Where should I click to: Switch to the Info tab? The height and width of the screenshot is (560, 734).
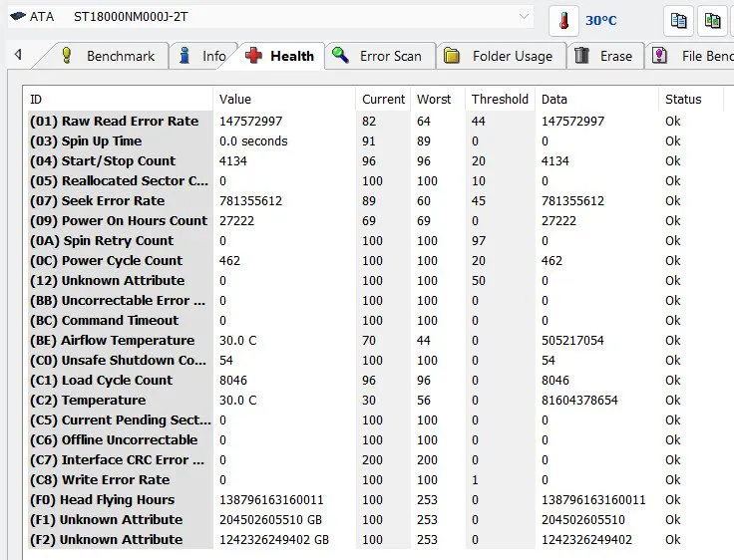203,56
